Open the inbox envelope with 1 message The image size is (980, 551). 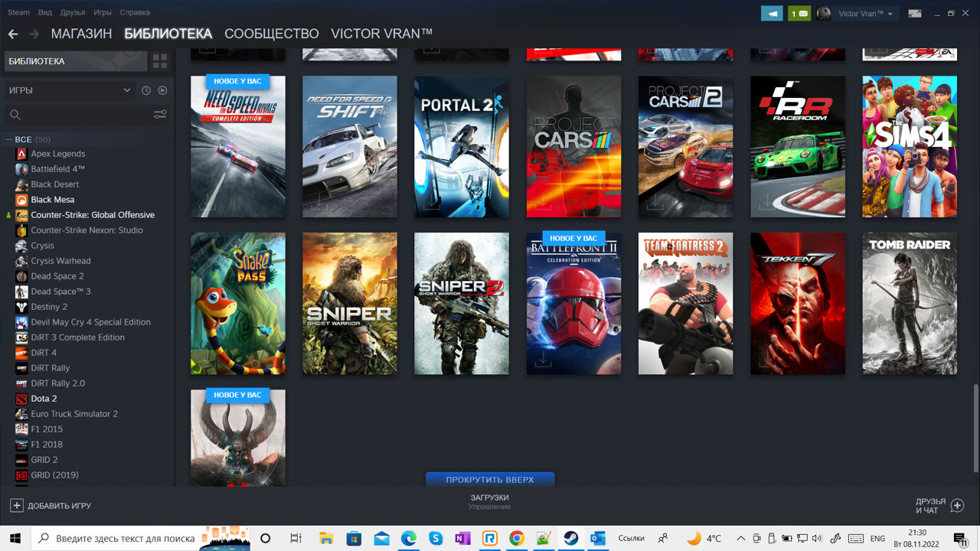(799, 13)
